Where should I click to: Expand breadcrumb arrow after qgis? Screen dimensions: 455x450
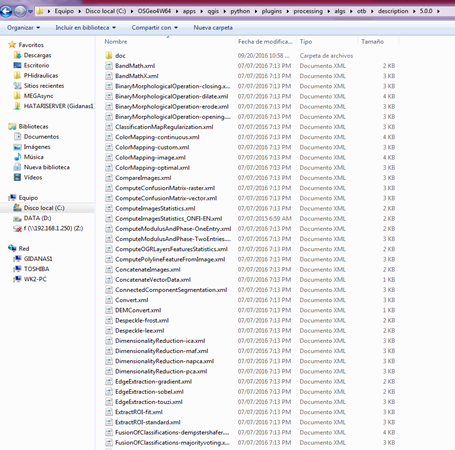click(224, 11)
